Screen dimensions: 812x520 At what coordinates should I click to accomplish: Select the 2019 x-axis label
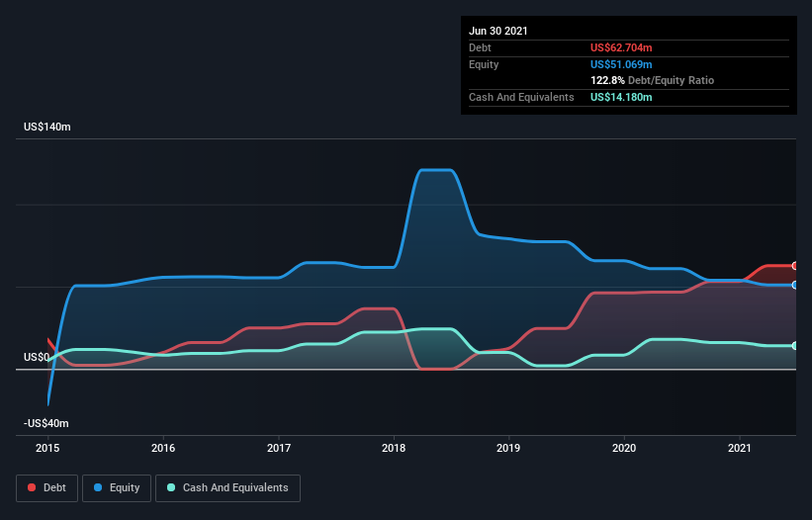[x=508, y=448]
